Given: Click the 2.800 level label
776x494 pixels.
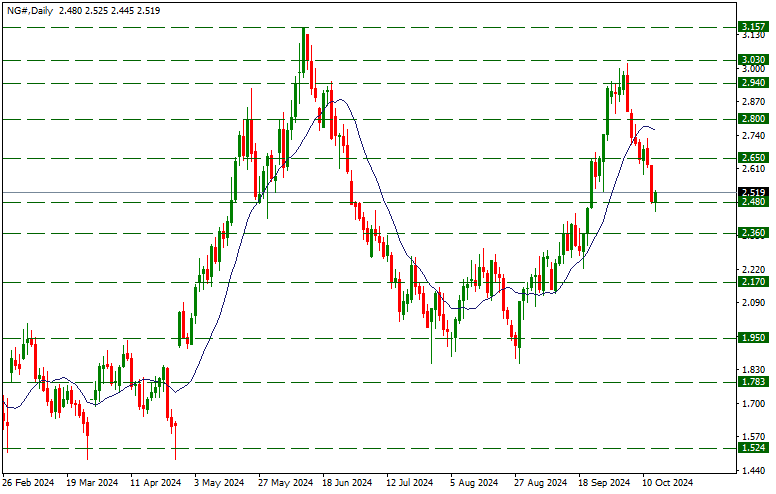Looking at the screenshot, I should [x=753, y=118].
